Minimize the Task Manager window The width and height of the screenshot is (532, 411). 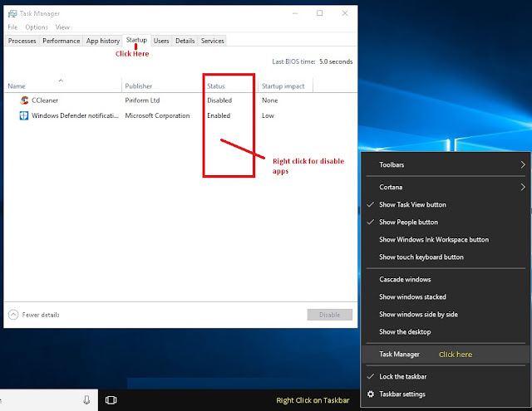click(x=295, y=13)
